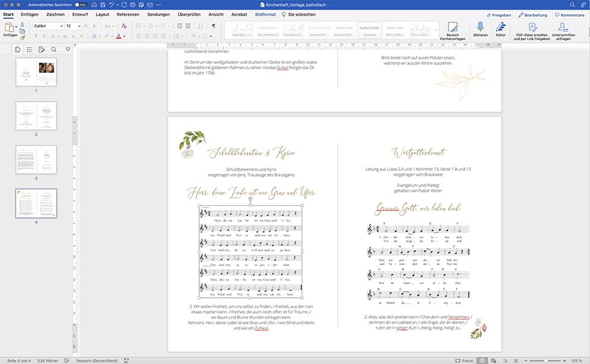The width and height of the screenshot is (590, 364).
Task: Open the font name dropdown Calibri
Action: (x=61, y=26)
